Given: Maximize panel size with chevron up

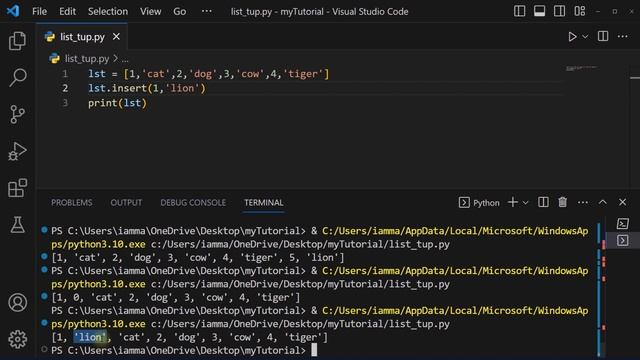Looking at the screenshot, I should [x=602, y=202].
